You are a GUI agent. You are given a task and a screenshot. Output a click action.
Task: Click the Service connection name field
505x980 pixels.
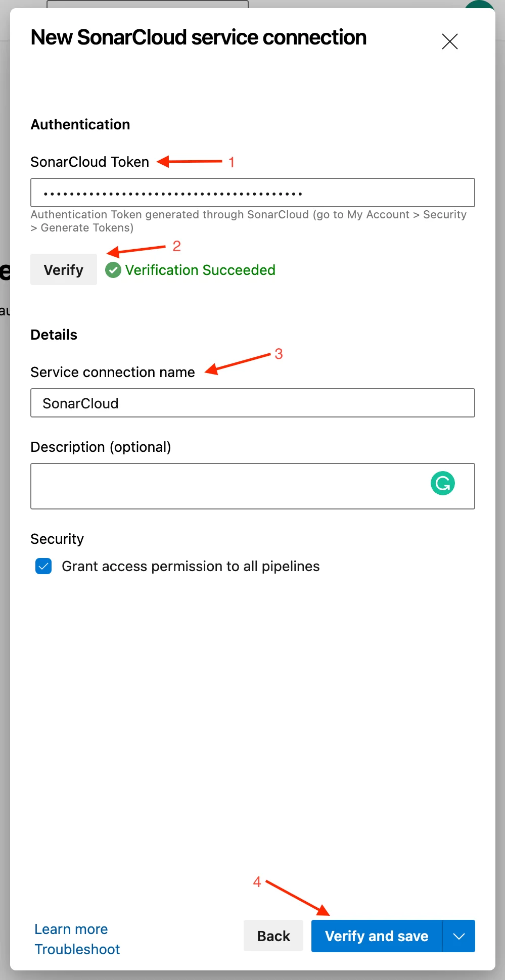[253, 403]
